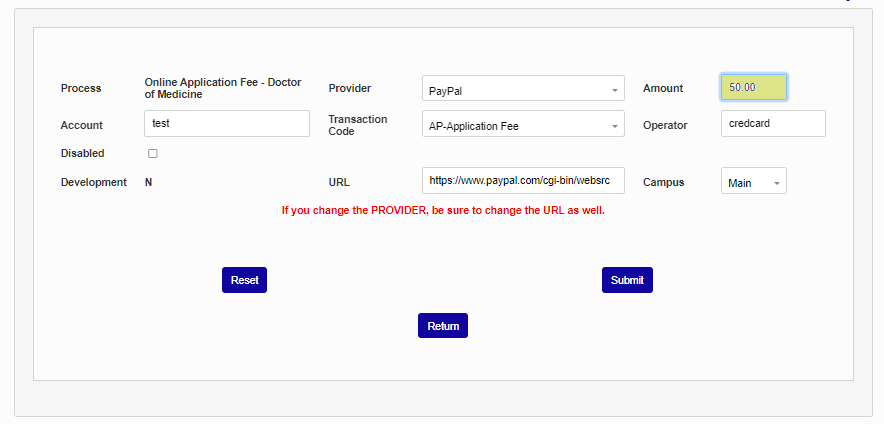884x424 pixels.
Task: Click the Amount field label
Action: [x=663, y=89]
